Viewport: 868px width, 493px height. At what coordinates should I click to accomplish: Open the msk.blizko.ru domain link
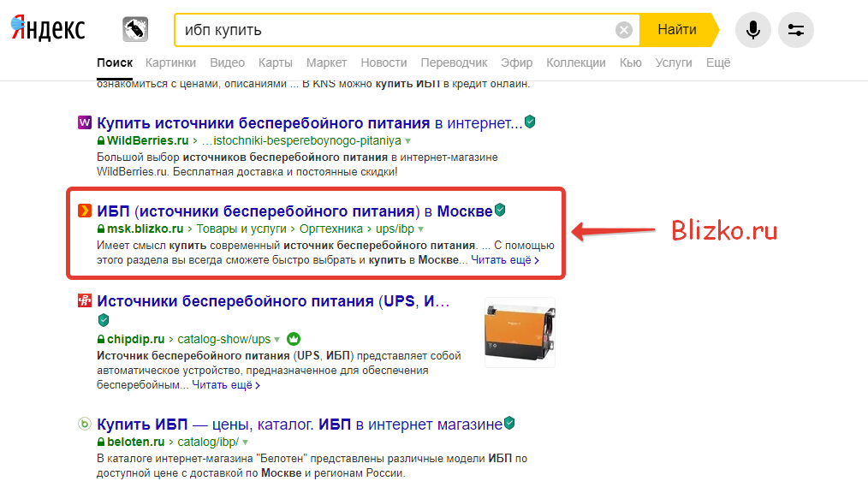coord(145,229)
